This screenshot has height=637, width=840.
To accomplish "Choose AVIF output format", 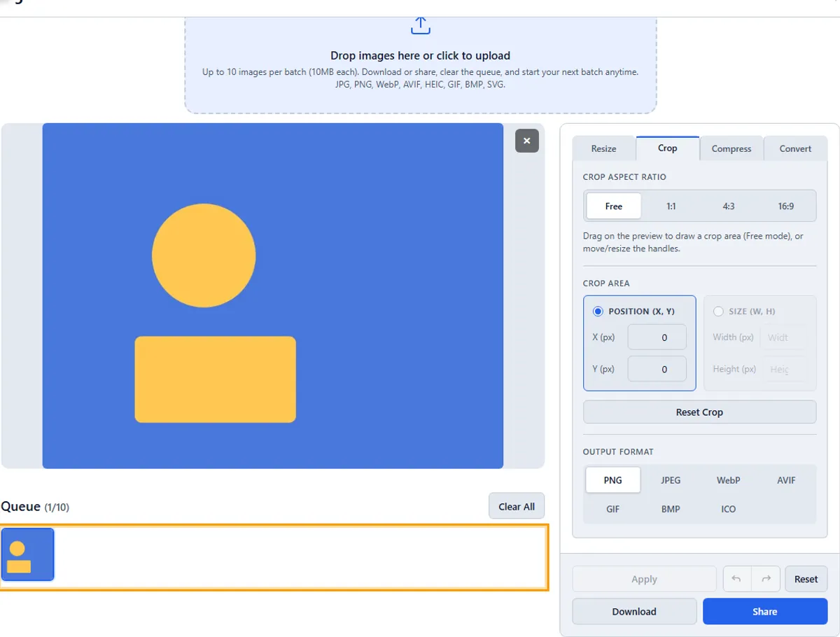I will pos(786,480).
